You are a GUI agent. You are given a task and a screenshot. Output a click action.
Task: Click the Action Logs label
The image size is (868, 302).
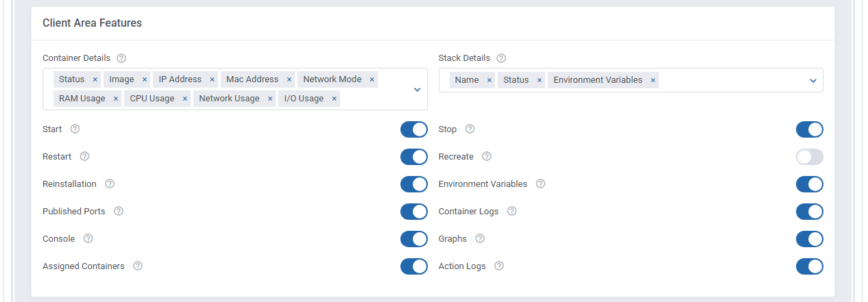pyautogui.click(x=462, y=266)
